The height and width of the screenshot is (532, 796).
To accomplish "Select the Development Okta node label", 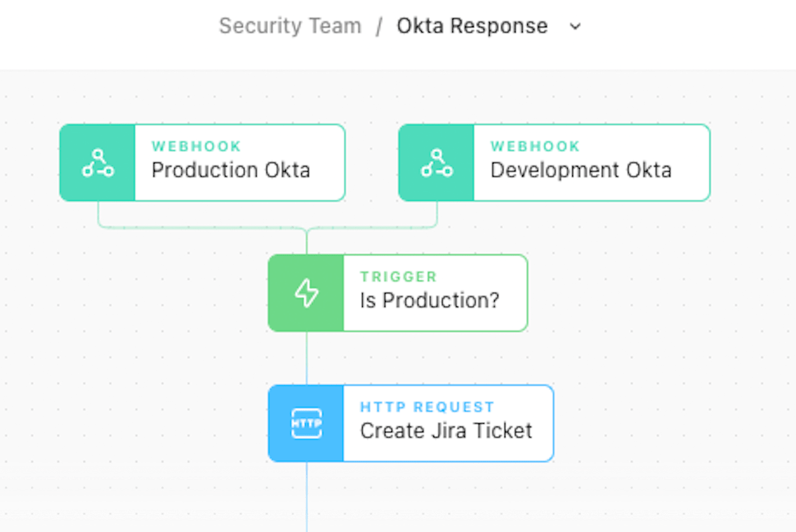I will point(580,170).
